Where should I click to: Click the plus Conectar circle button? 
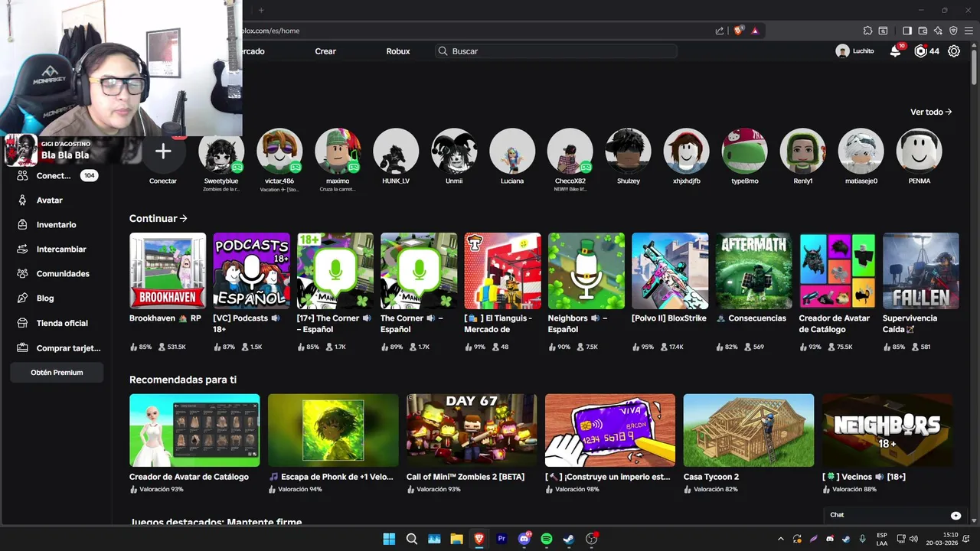163,151
